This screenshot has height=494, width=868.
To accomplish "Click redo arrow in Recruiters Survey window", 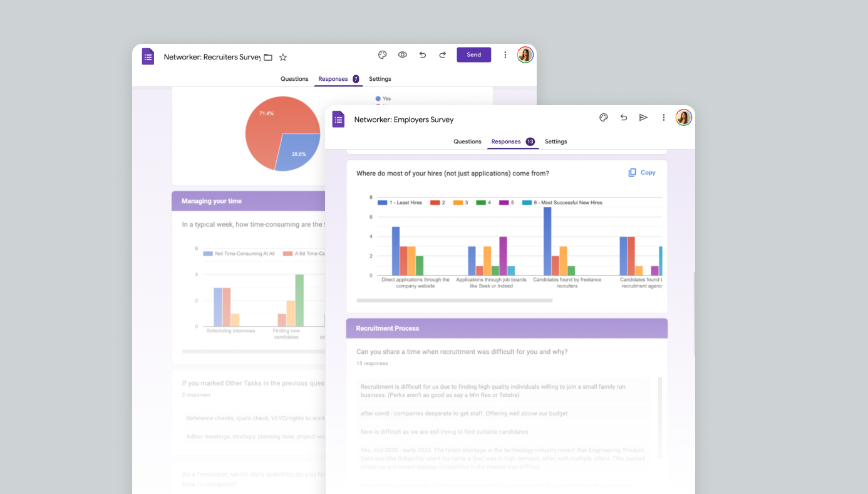I will coord(442,55).
